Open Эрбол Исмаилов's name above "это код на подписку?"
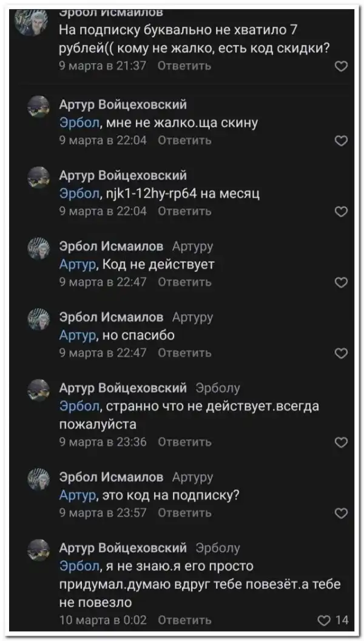This screenshot has width=364, height=641. 111,478
